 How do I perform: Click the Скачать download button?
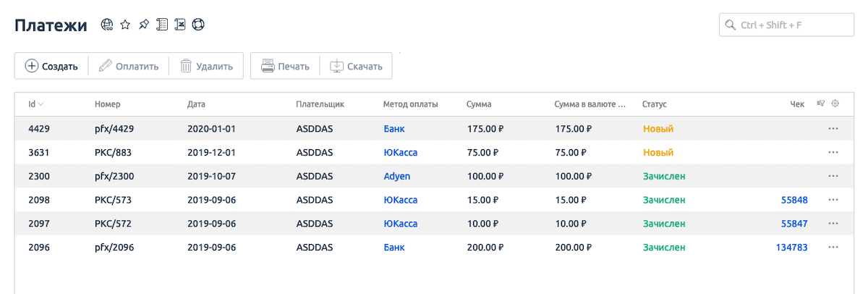(356, 67)
